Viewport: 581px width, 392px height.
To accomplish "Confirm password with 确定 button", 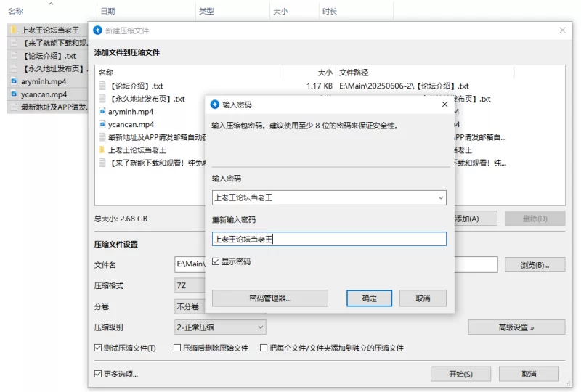I will 369,298.
